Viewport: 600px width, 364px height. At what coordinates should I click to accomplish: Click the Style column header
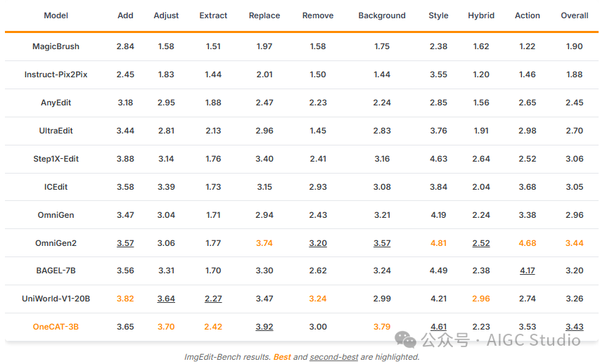coord(438,15)
